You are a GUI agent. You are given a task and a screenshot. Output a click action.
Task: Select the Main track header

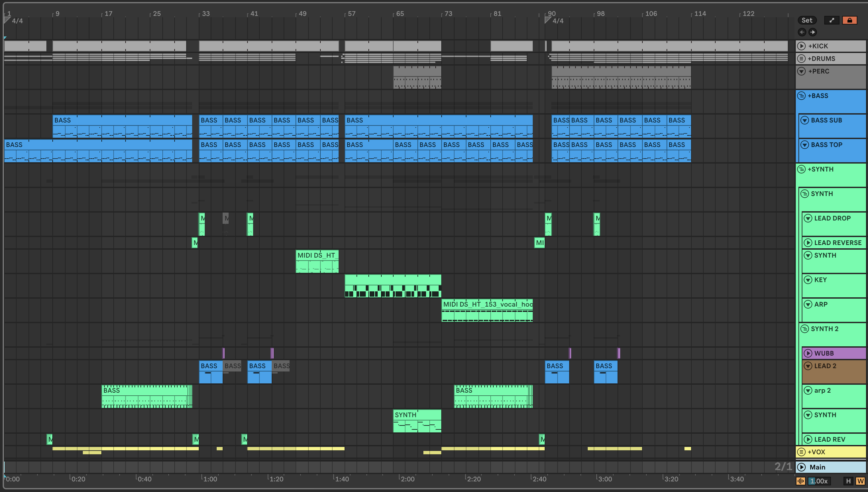point(831,467)
